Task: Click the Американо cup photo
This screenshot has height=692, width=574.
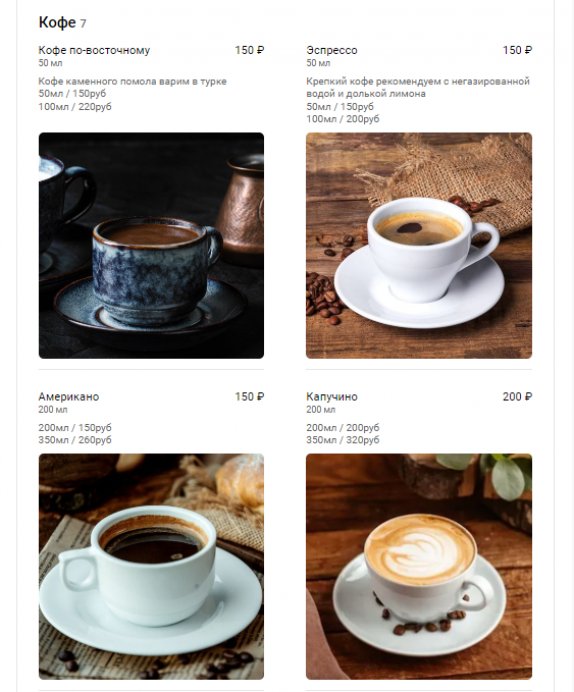Action: [x=151, y=567]
